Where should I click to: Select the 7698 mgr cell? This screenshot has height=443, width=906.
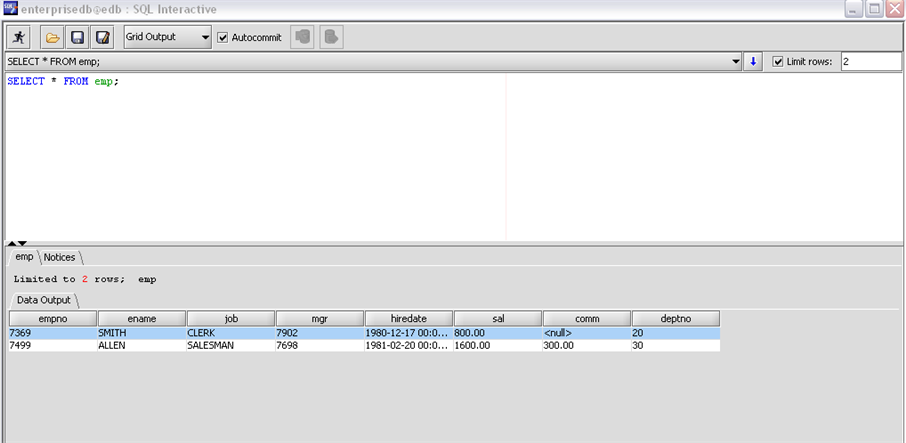point(320,345)
